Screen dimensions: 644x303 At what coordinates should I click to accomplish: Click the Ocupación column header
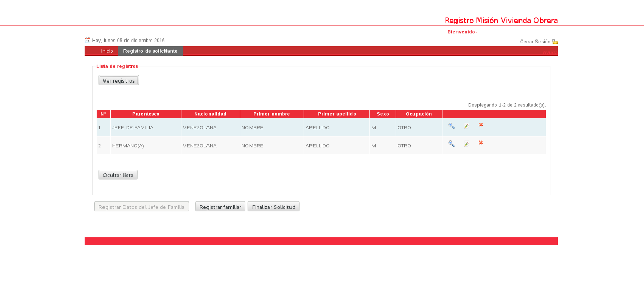click(x=419, y=114)
